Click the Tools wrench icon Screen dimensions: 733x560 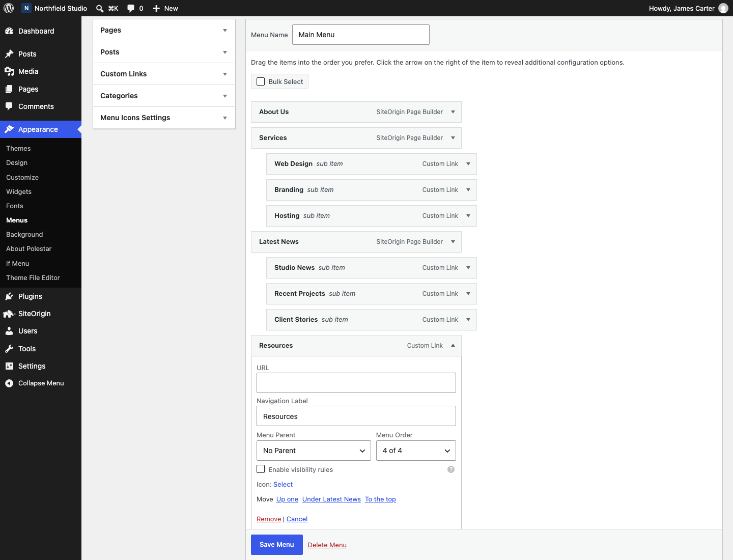(x=9, y=349)
